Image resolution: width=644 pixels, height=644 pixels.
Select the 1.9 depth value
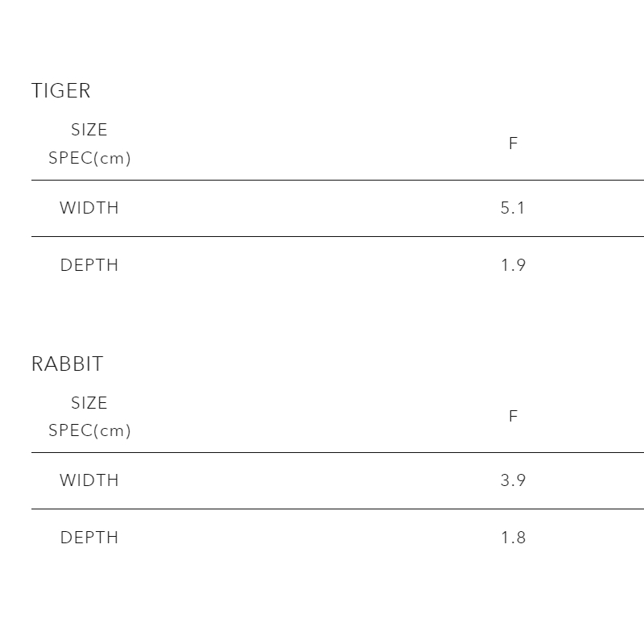pos(513,265)
